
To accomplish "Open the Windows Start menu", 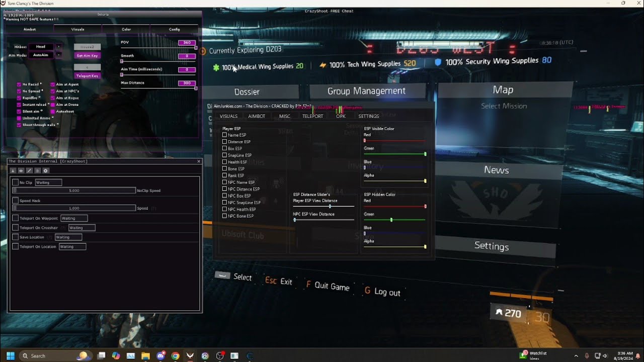I will pyautogui.click(x=10, y=355).
